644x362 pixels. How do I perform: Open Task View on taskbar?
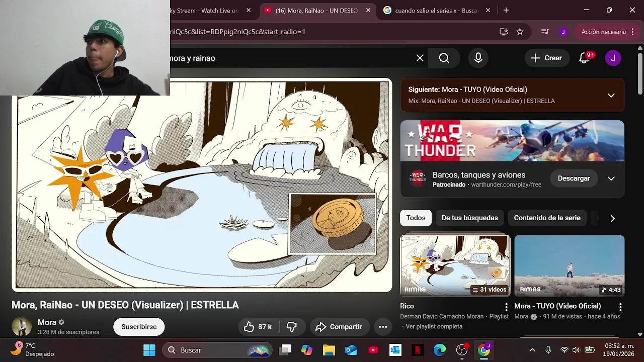(x=286, y=350)
